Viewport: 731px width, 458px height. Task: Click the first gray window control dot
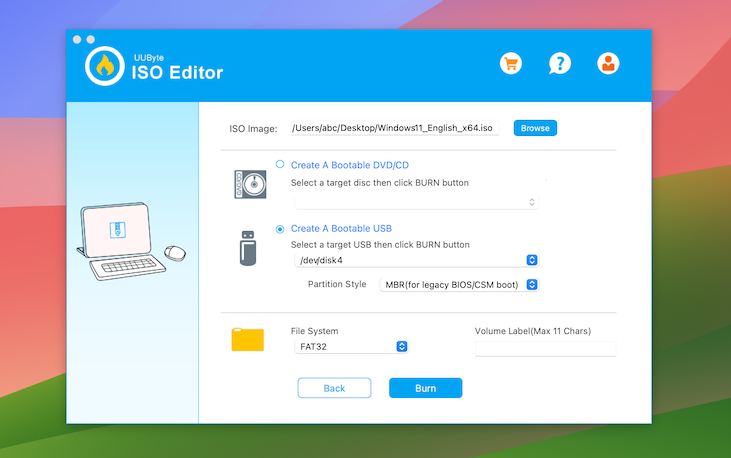tap(77, 40)
